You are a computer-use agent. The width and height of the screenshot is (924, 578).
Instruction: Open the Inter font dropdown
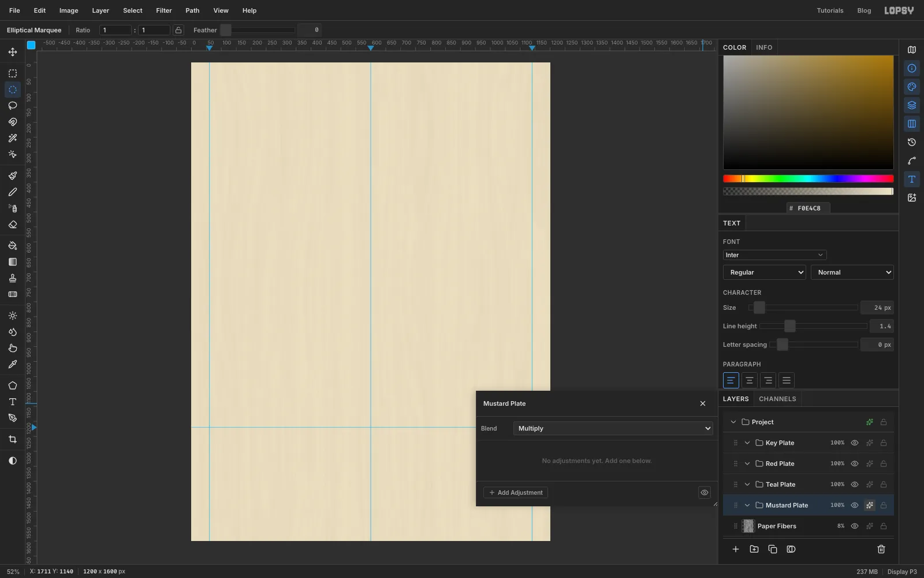[x=774, y=255]
